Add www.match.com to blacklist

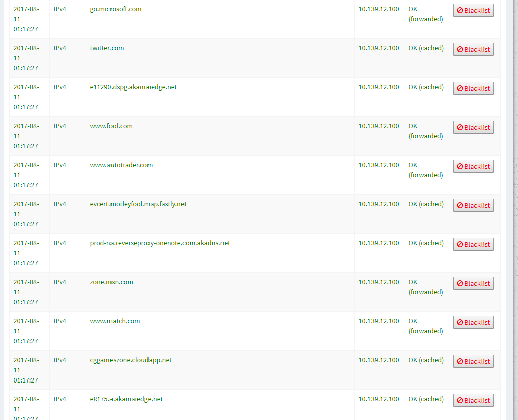[473, 322]
